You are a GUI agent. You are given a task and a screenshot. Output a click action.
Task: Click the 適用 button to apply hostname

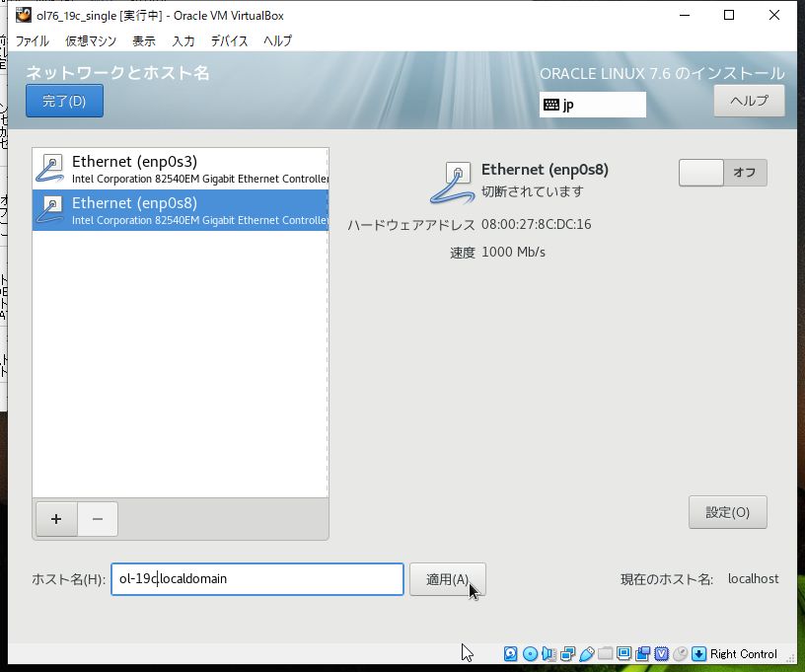coord(447,579)
